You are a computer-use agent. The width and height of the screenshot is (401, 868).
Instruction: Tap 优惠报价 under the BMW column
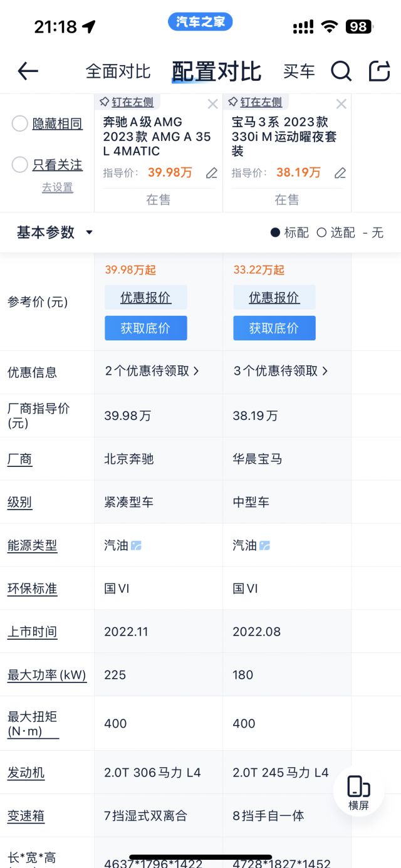tap(274, 296)
